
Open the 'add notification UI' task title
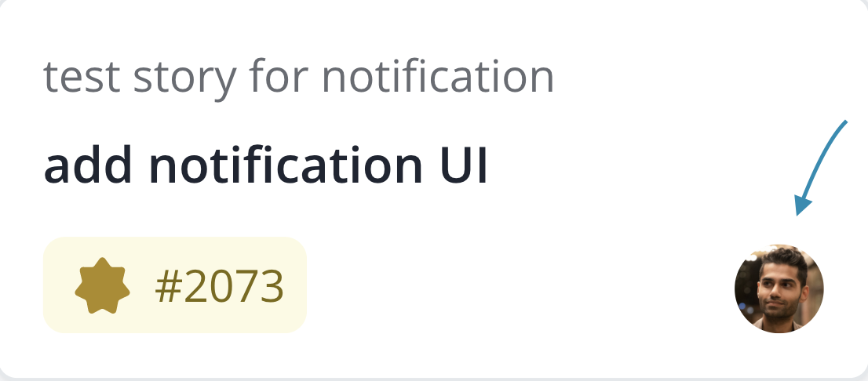point(266,166)
